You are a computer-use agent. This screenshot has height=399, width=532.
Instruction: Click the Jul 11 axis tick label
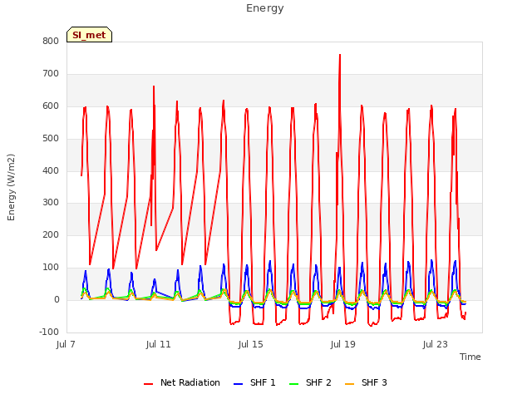pyautogui.click(x=158, y=345)
